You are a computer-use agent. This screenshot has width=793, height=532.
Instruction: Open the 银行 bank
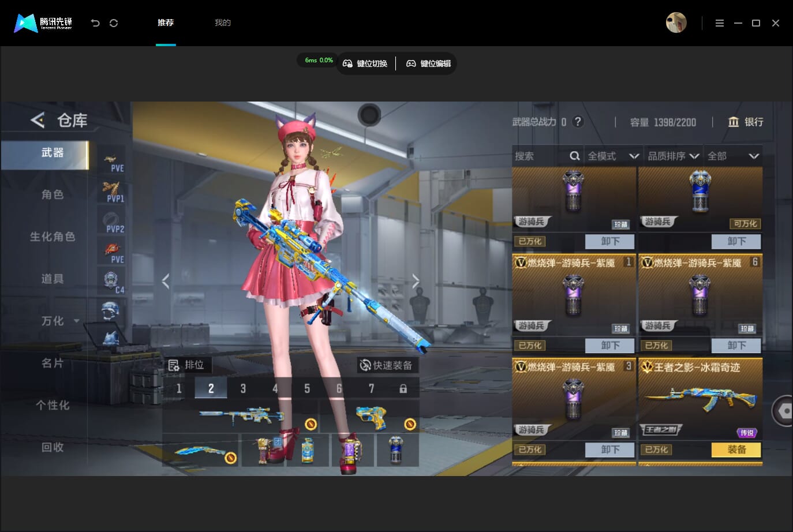[746, 122]
